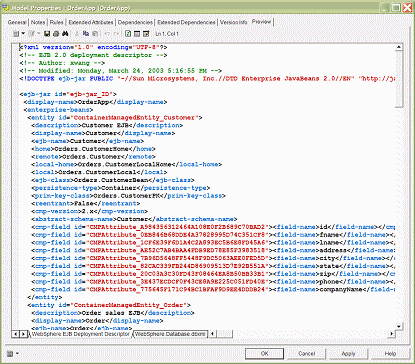Open Find using the binoculars icon
415x364 pixels.
pyautogui.click(x=65, y=34)
